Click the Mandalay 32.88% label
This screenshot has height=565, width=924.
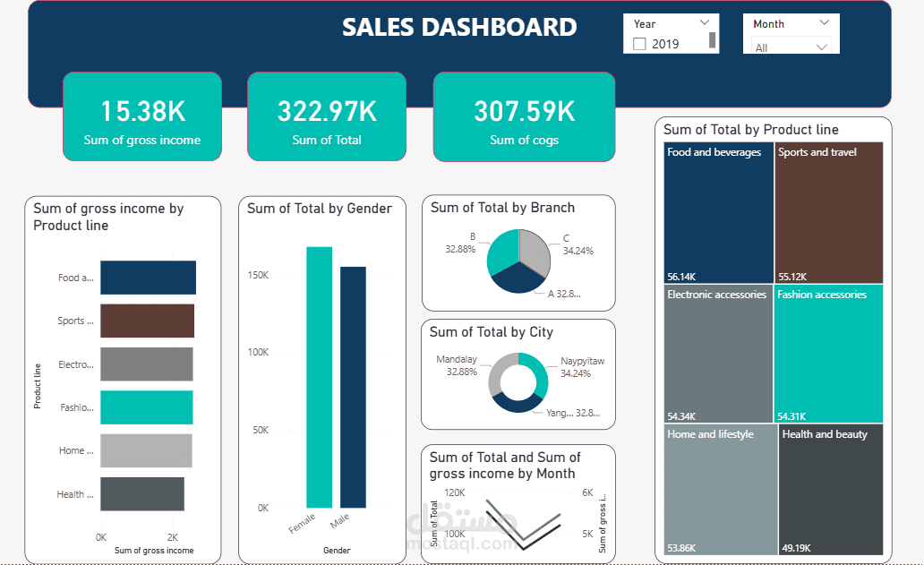click(x=461, y=372)
